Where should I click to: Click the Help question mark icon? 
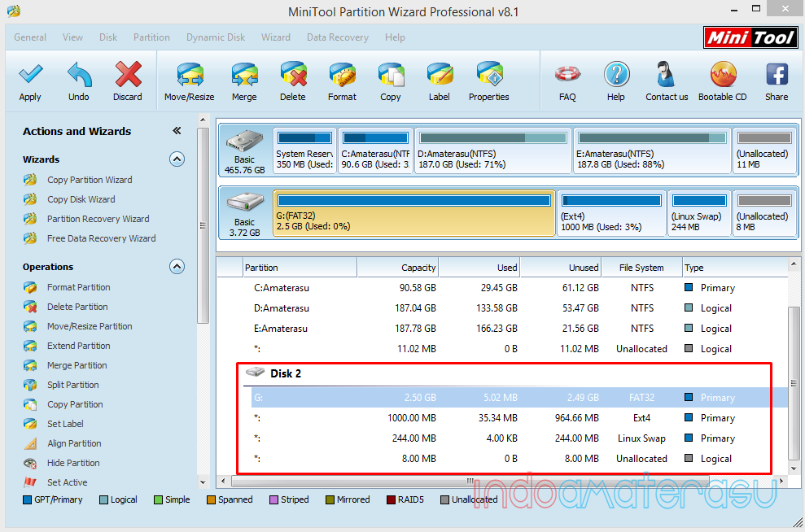click(x=616, y=74)
